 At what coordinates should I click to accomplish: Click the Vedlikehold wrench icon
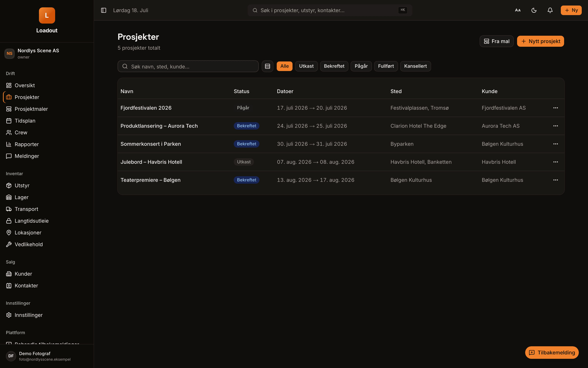(9, 244)
